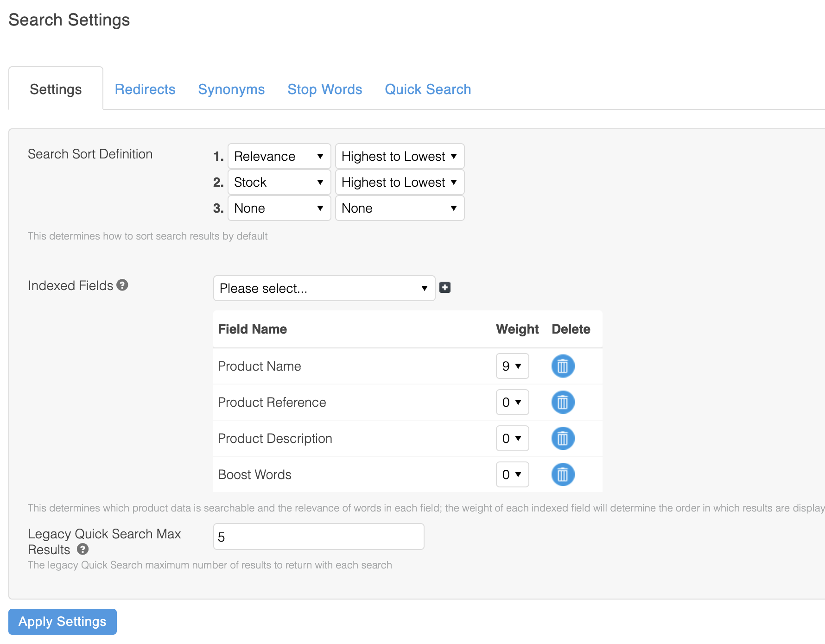
Task: Change the Product Name weight dropdown
Action: point(512,366)
